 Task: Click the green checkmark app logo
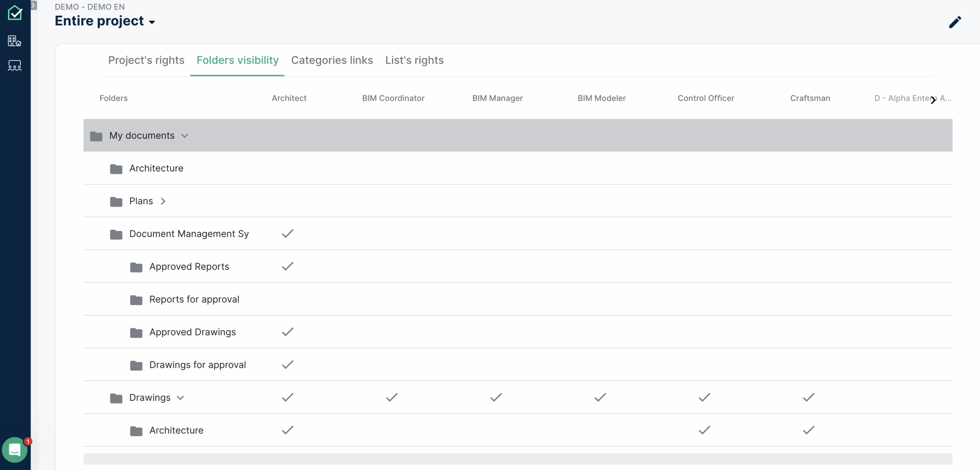[x=15, y=13]
